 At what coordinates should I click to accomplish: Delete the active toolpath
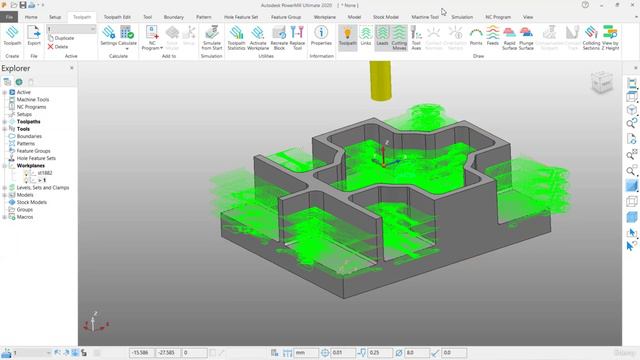(x=58, y=47)
